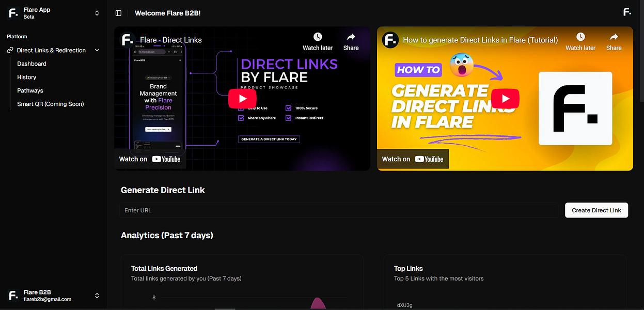Collapse the Direct Links & Redirection chevron
Screen dimensions: 644x310
[x=97, y=50]
